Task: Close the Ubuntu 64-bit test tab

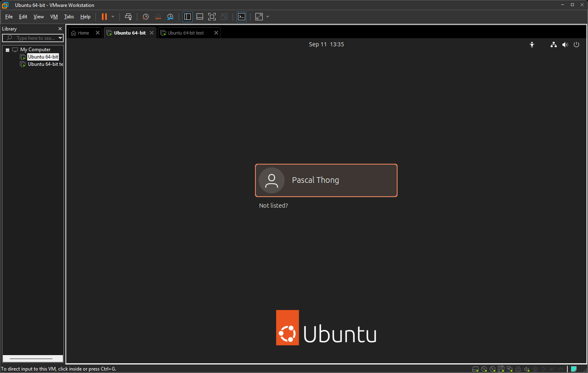Action: pyautogui.click(x=216, y=33)
